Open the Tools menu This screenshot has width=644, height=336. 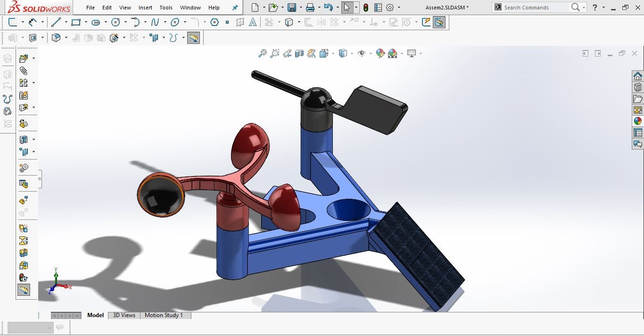(166, 8)
